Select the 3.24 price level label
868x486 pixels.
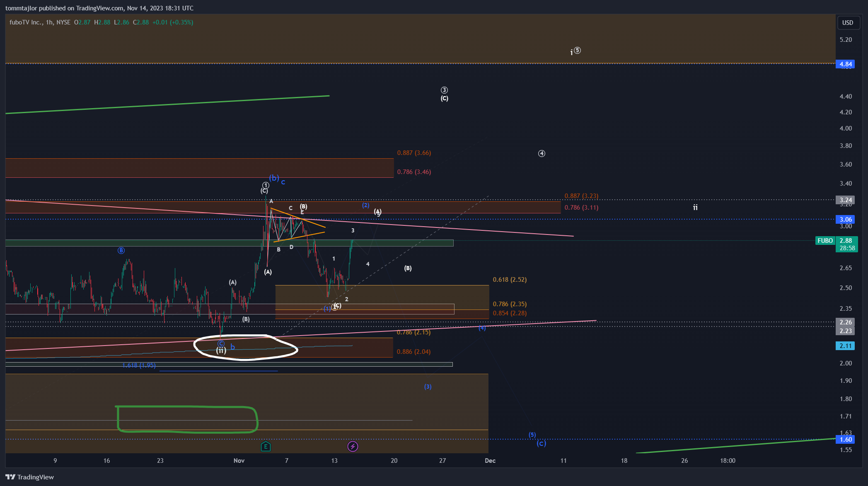[x=845, y=200]
